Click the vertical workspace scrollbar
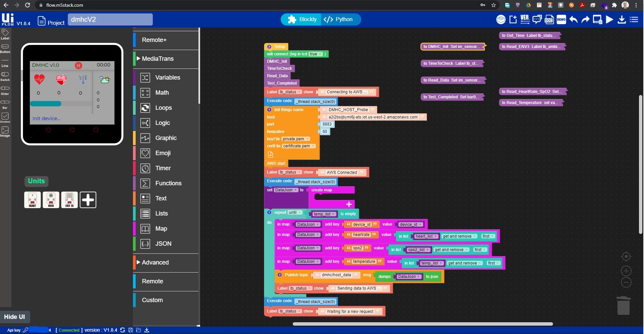This screenshot has height=334, width=644. (640, 164)
